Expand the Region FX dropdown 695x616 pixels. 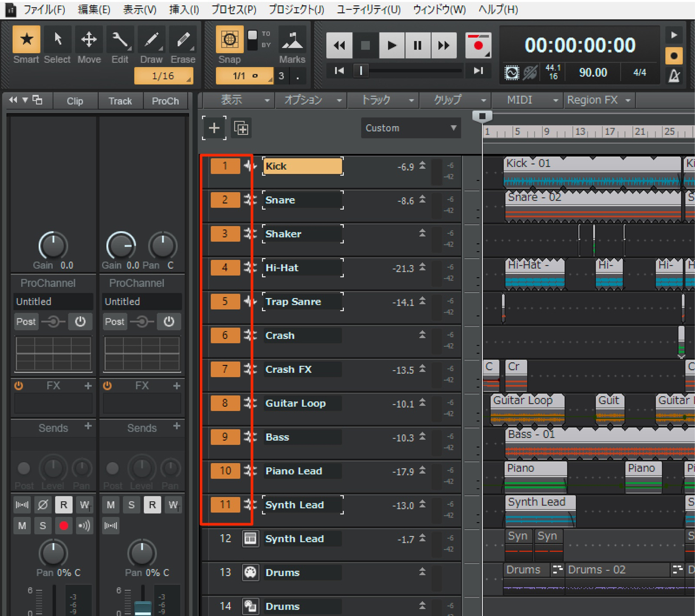[599, 100]
